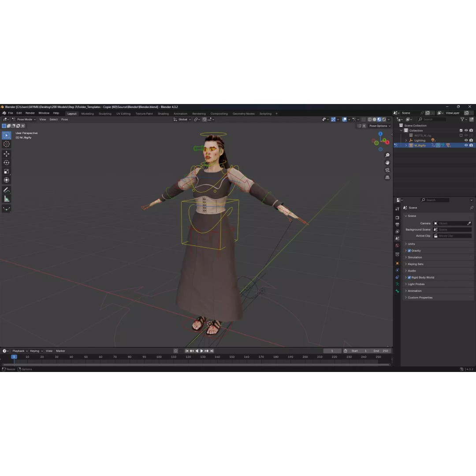Disable M_Rigify in renders with the camera icon

(471, 145)
